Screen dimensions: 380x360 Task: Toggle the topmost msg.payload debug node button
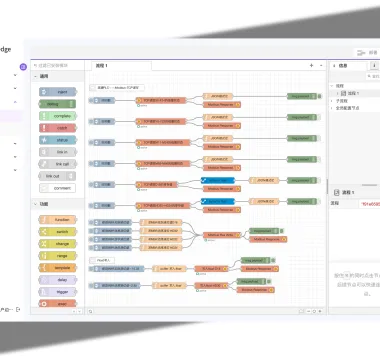click(x=319, y=96)
